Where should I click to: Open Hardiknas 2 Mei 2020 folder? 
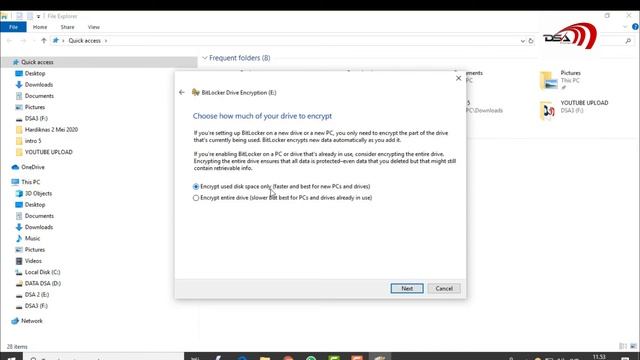point(51,129)
